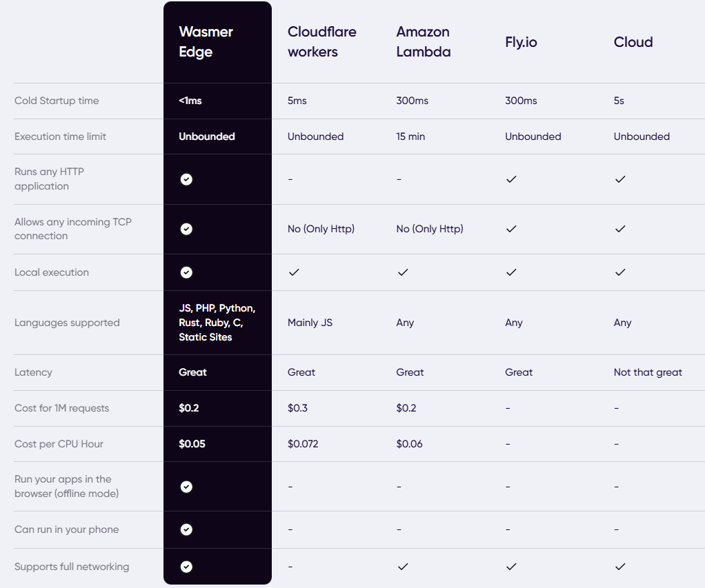Click Wasmer Edge Local execution check icon
The image size is (705, 588).
click(x=186, y=272)
